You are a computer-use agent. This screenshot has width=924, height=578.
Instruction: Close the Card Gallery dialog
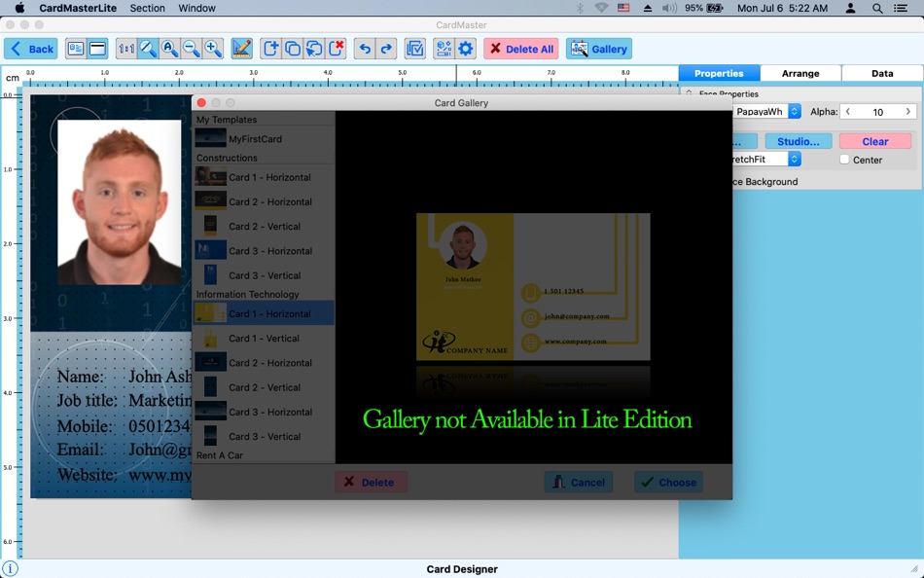click(x=201, y=102)
